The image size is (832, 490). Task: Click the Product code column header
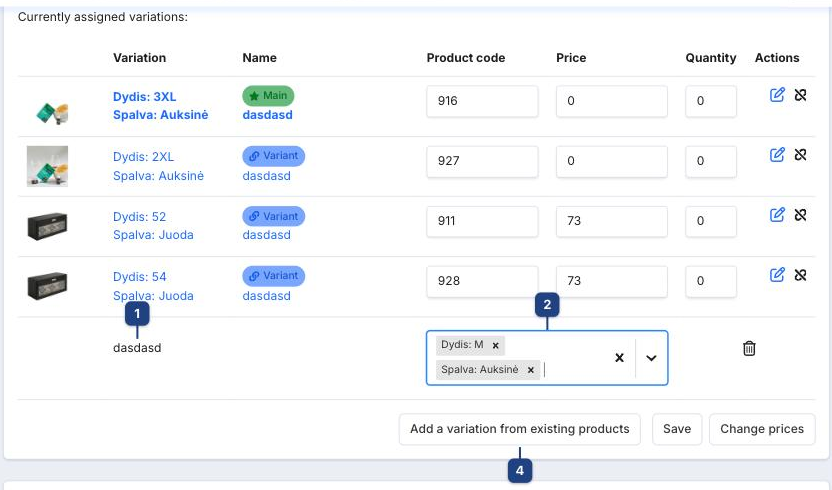[465, 58]
